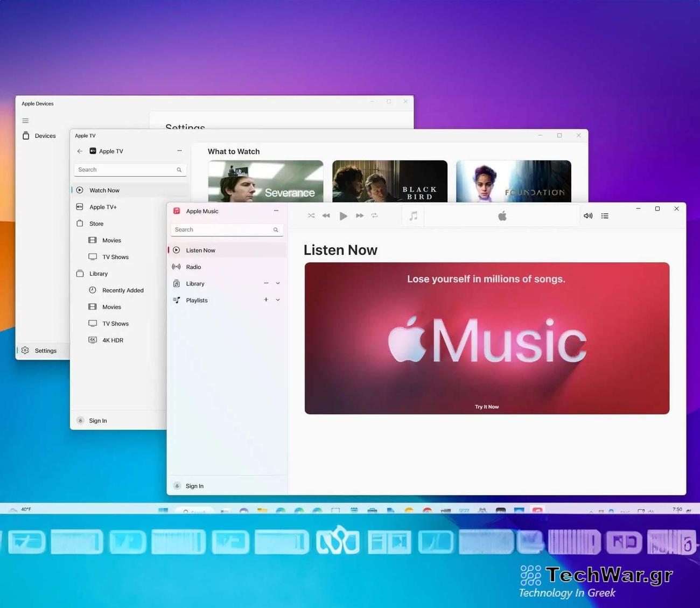
Task: Enable shuffle in Apple Music playback controls
Action: pos(311,215)
